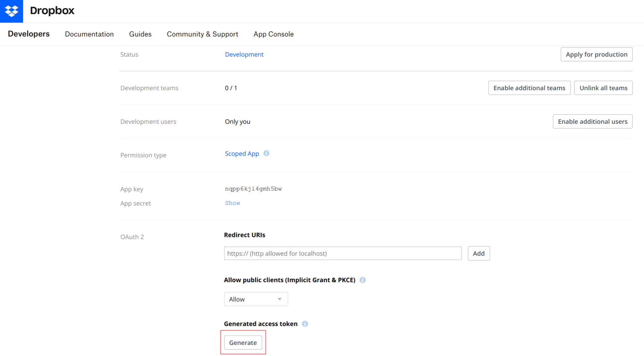Open the Scoped App link
This screenshot has width=644, height=356.
click(x=242, y=154)
